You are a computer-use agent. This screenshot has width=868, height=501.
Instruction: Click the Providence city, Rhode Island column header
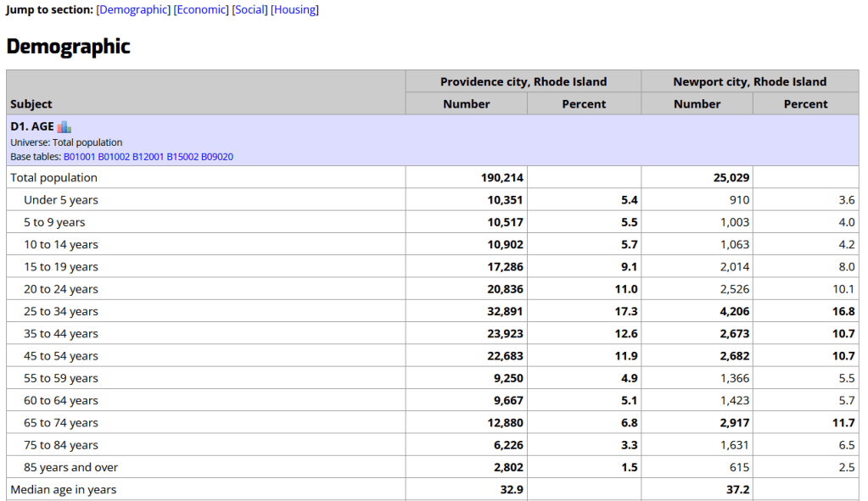point(523,81)
